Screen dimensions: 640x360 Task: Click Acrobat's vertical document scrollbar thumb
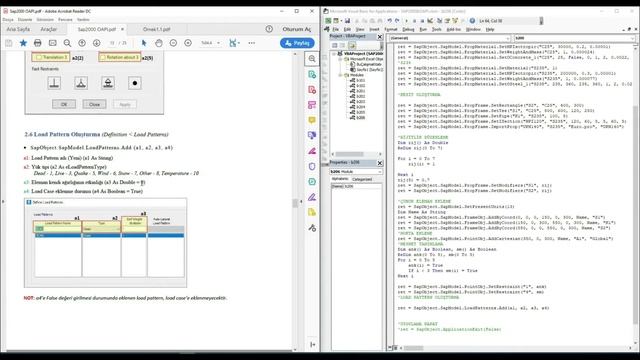point(295,203)
